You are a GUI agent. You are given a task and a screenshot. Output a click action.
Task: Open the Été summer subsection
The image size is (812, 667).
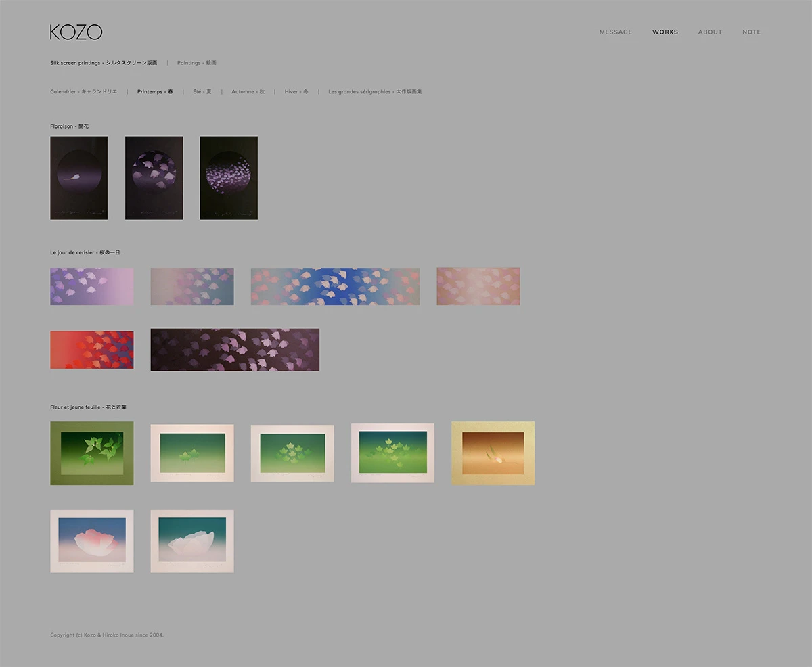(x=202, y=91)
